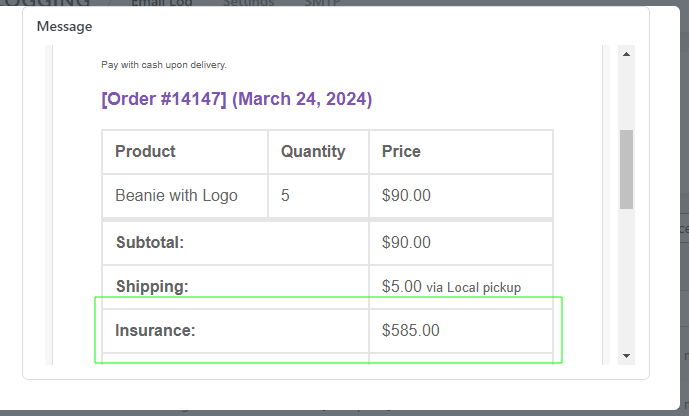Select the Beanie with Logo product cell
The image size is (689, 416).
176,196
